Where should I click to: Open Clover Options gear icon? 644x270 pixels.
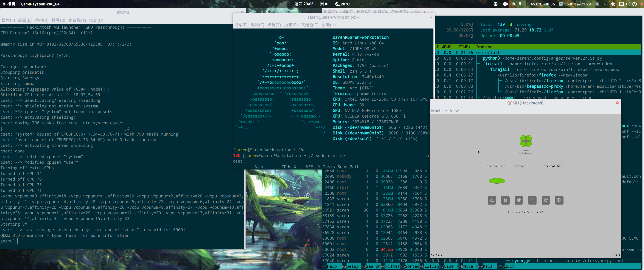tap(519, 200)
